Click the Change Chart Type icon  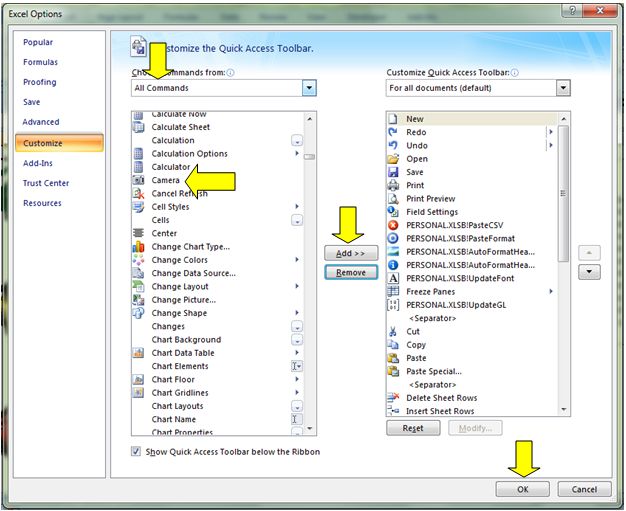[x=139, y=247]
